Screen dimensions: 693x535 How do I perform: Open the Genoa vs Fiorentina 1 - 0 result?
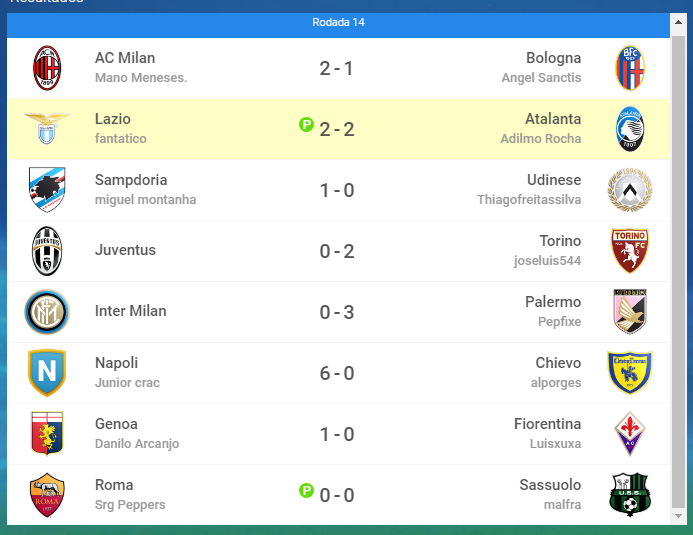[337, 434]
